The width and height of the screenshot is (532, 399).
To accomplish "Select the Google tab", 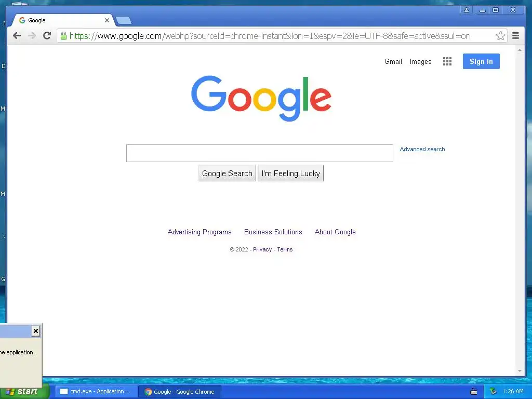I will 63,20.
